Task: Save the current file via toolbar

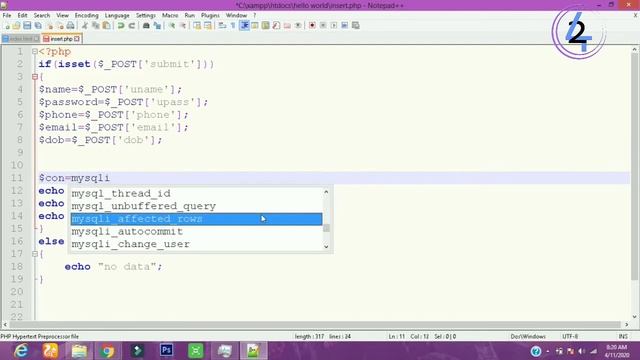Action: [x=27, y=26]
